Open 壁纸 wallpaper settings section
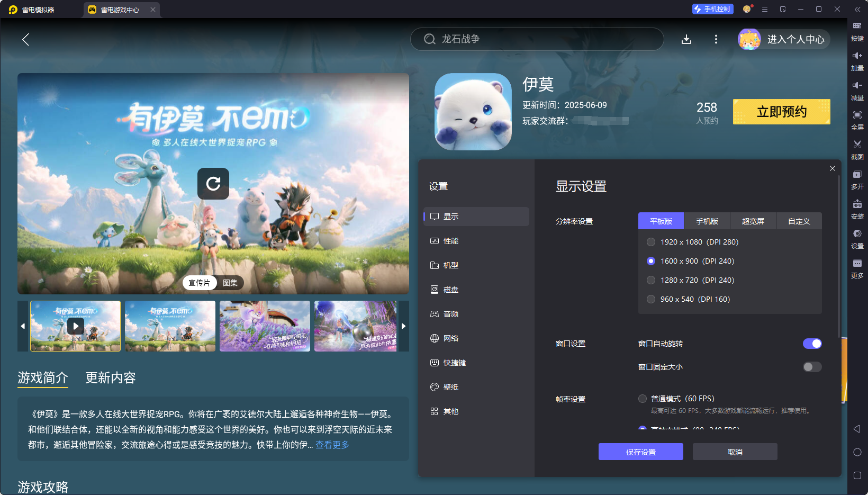Screen dimensions: 868x495 (476, 387)
